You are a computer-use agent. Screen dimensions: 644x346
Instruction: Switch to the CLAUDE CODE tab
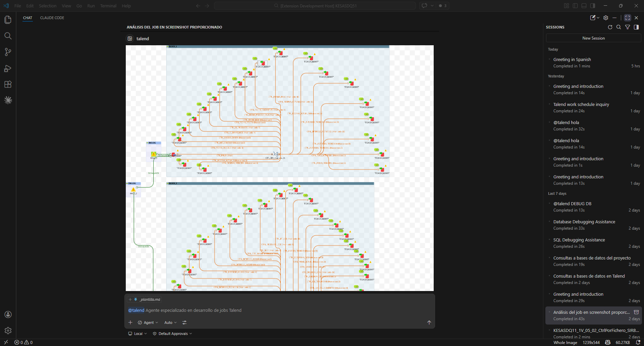(x=52, y=18)
